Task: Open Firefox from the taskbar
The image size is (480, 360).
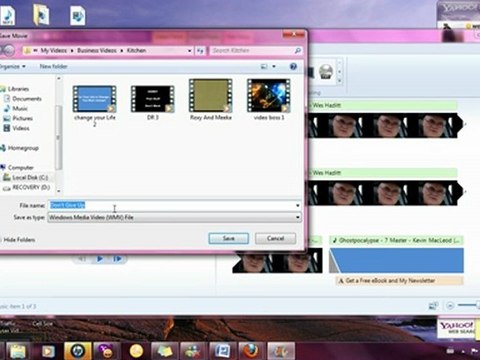Action: coord(251,352)
